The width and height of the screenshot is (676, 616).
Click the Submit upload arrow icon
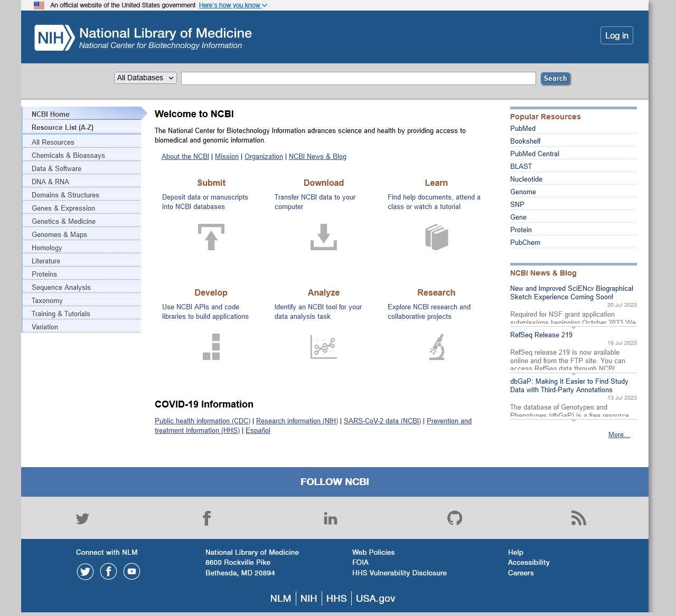click(211, 236)
